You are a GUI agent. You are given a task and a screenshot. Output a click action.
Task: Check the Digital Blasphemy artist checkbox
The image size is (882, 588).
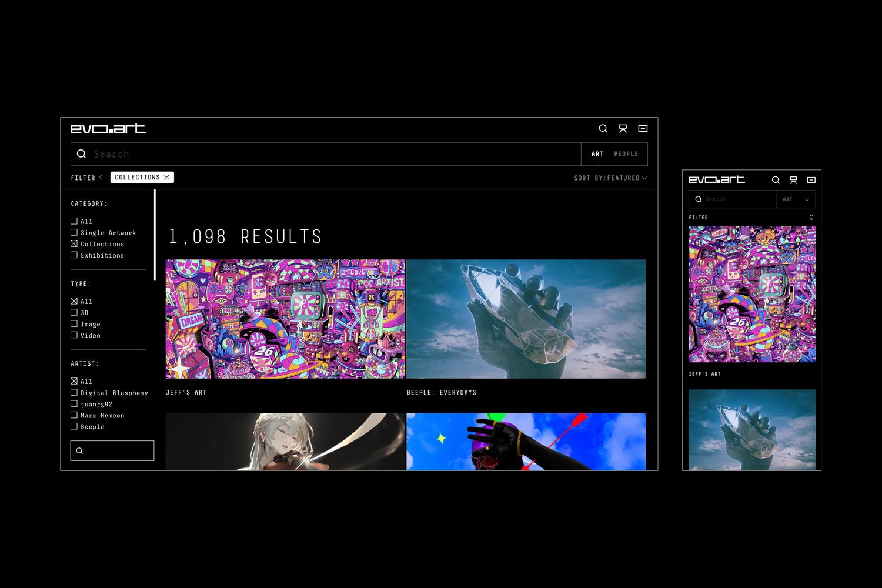pyautogui.click(x=74, y=392)
